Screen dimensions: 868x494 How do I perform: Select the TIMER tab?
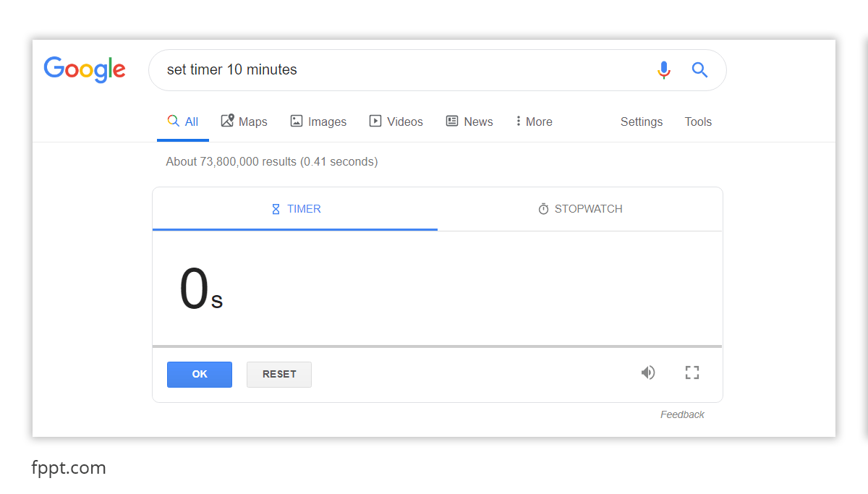296,209
